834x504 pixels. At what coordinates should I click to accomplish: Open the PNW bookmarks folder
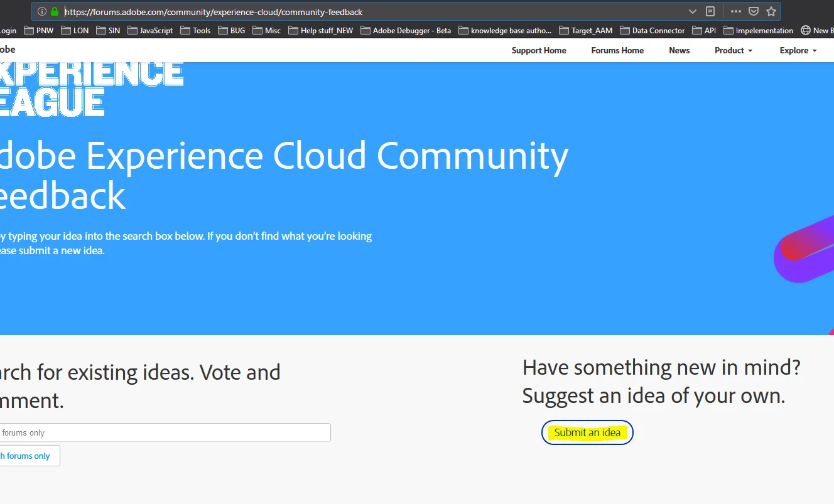click(x=39, y=30)
